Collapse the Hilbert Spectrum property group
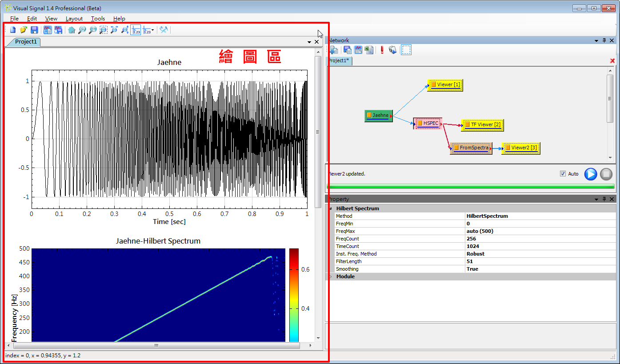The height and width of the screenshot is (364, 620). pos(330,208)
